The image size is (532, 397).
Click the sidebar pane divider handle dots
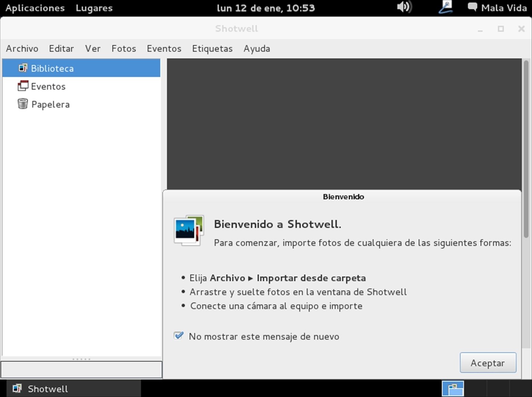81,359
